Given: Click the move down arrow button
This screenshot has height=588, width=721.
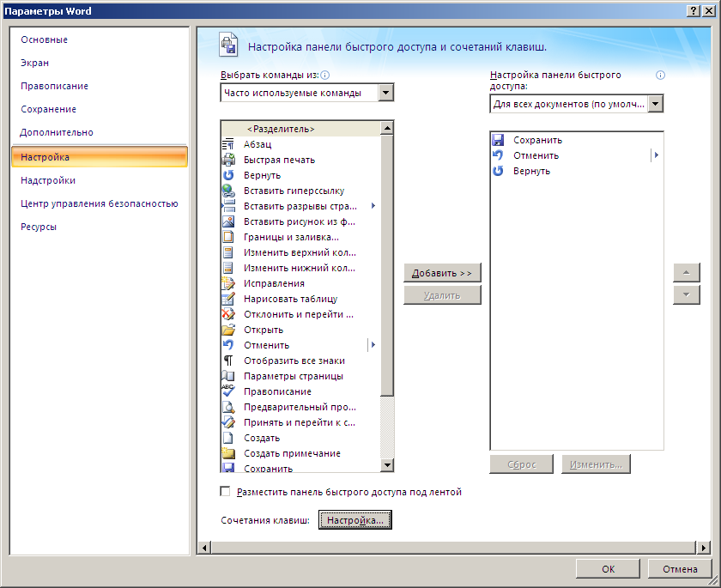Looking at the screenshot, I should [x=687, y=294].
